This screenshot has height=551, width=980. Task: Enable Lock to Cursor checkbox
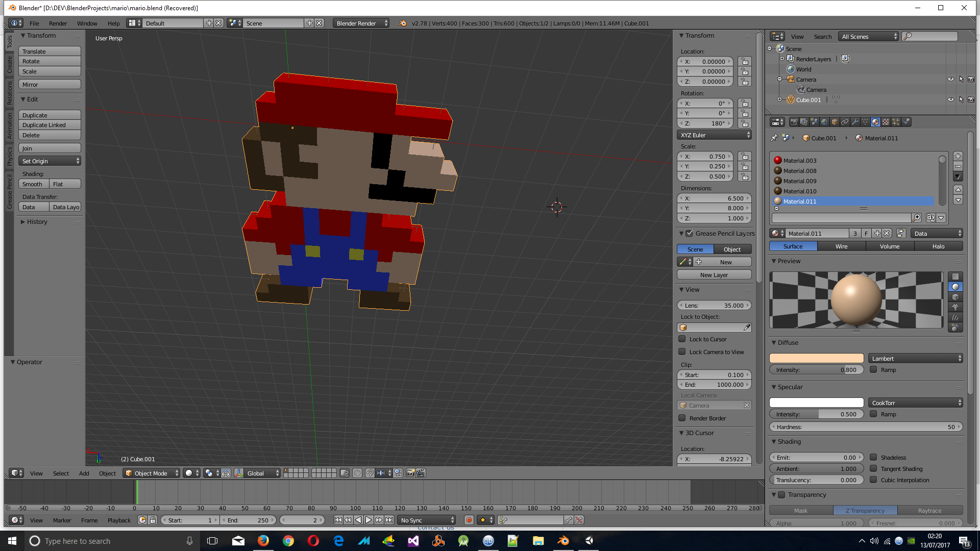682,339
